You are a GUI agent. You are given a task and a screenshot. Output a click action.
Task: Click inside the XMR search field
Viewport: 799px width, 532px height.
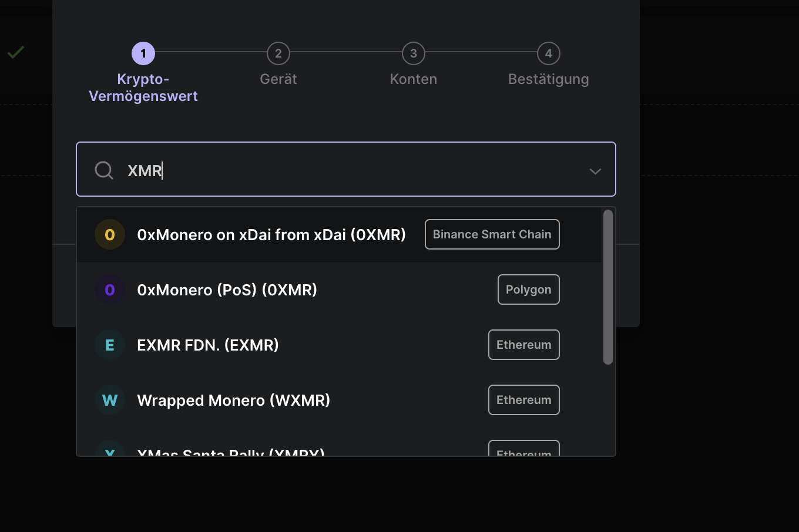click(x=294, y=170)
